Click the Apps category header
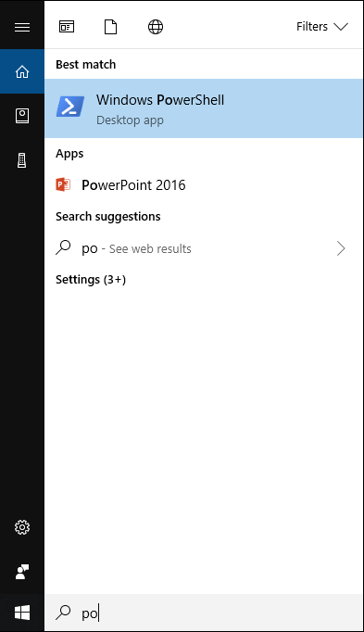This screenshot has width=364, height=632. [x=69, y=154]
